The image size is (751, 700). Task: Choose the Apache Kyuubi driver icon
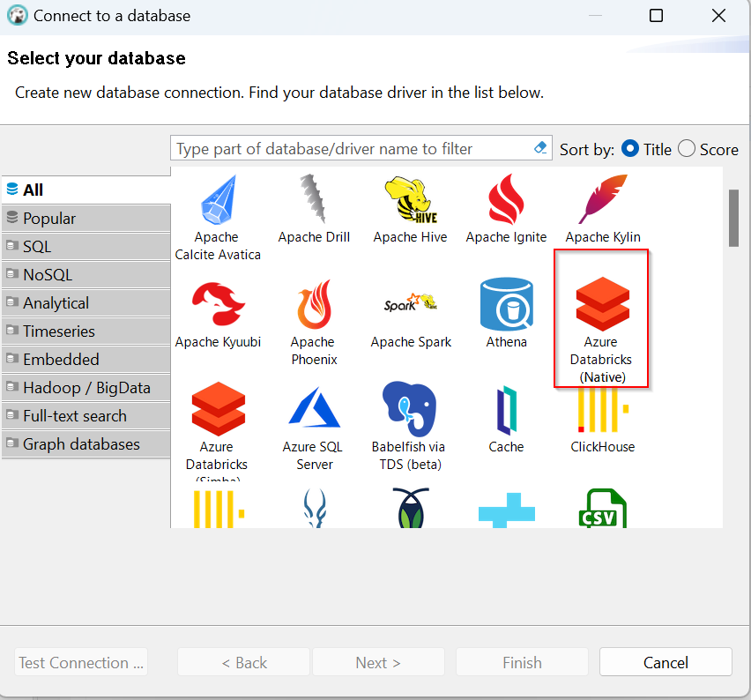pyautogui.click(x=218, y=304)
